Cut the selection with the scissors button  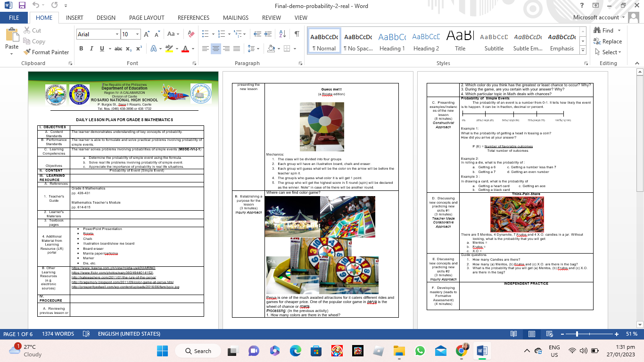tap(32, 31)
